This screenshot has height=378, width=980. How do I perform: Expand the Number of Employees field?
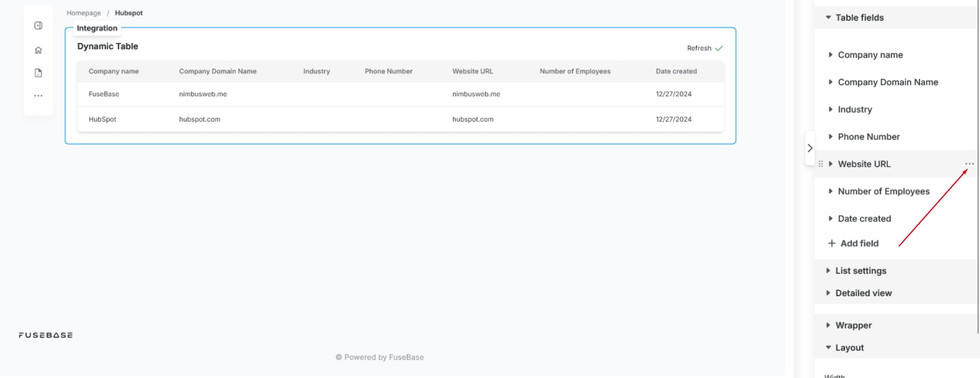pos(830,191)
